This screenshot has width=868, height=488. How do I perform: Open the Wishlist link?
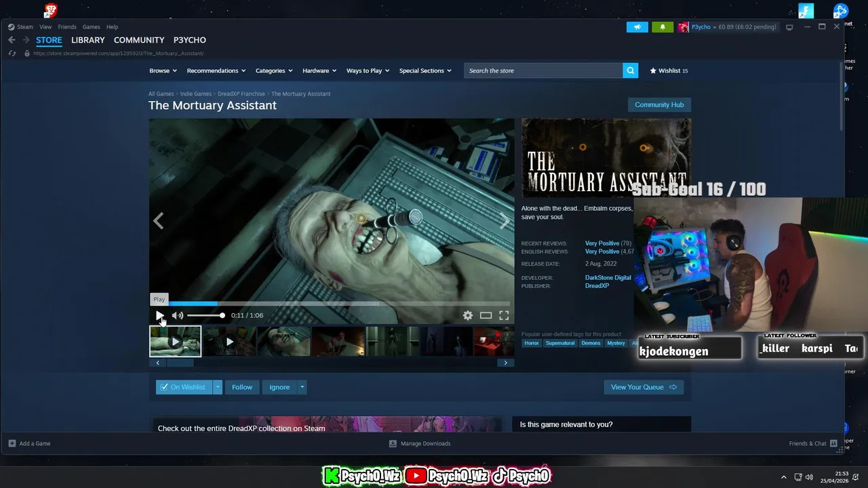(669, 70)
